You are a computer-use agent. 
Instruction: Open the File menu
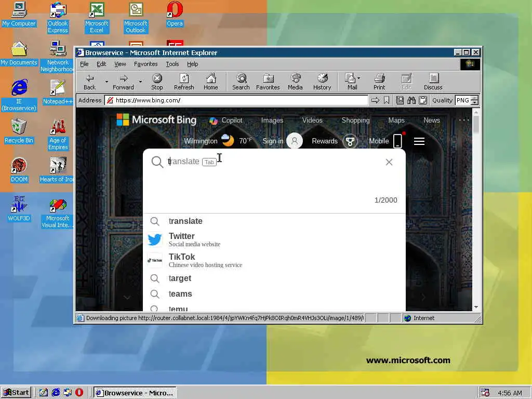(84, 64)
